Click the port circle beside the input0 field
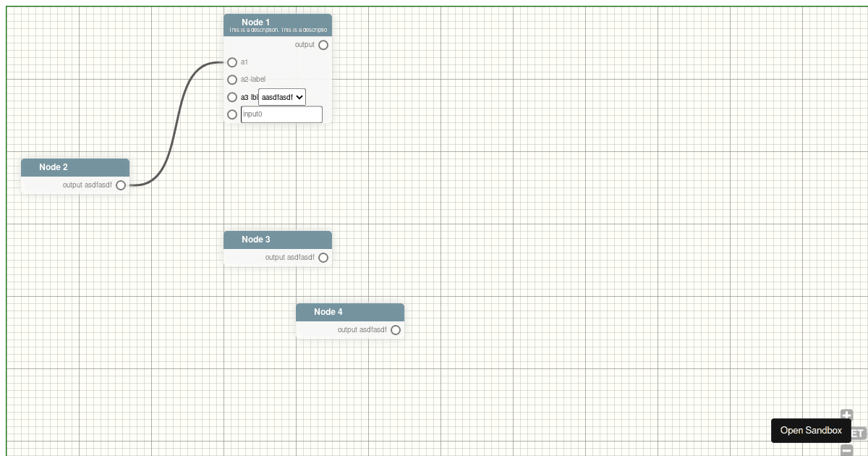The height and width of the screenshot is (456, 868). (232, 114)
